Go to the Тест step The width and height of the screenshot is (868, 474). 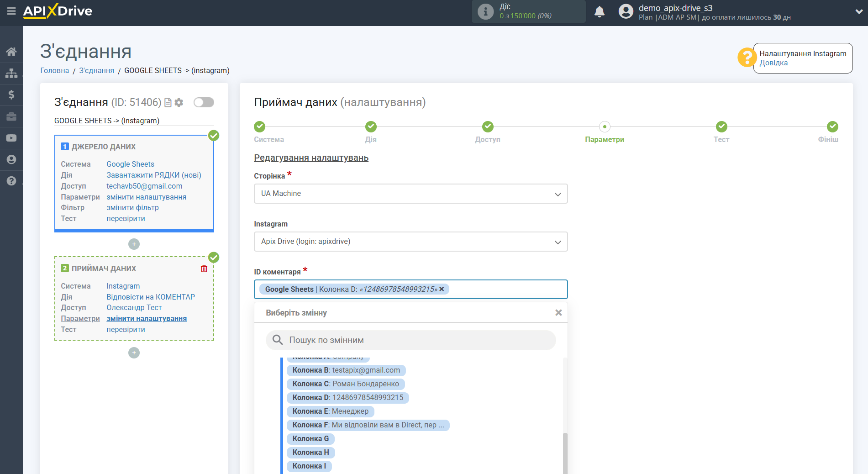(x=721, y=126)
